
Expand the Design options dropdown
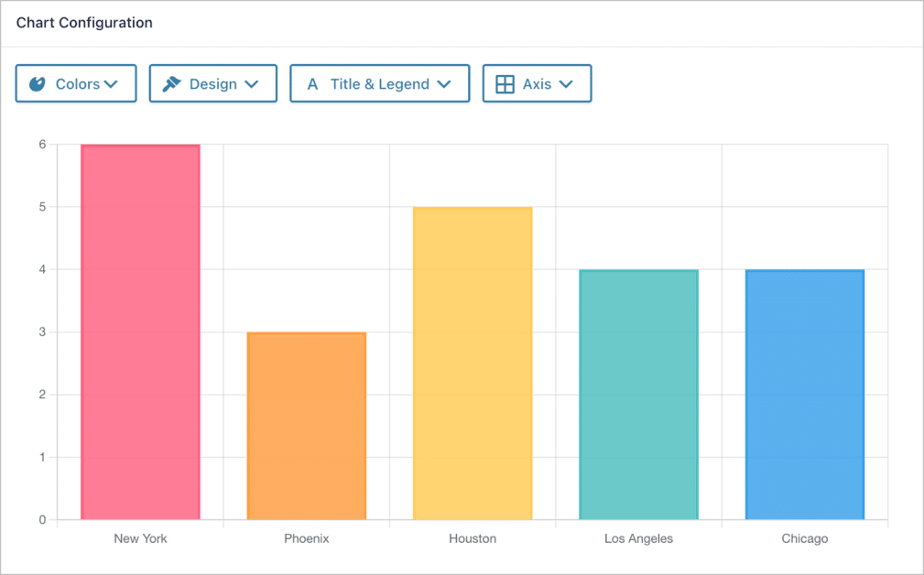tap(212, 83)
